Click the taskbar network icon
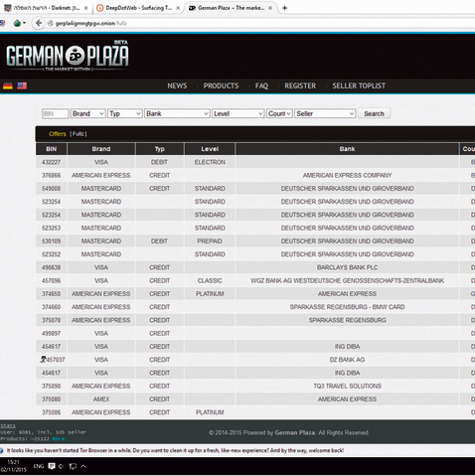This screenshot has height=476, width=475. pyautogui.click(x=73, y=466)
